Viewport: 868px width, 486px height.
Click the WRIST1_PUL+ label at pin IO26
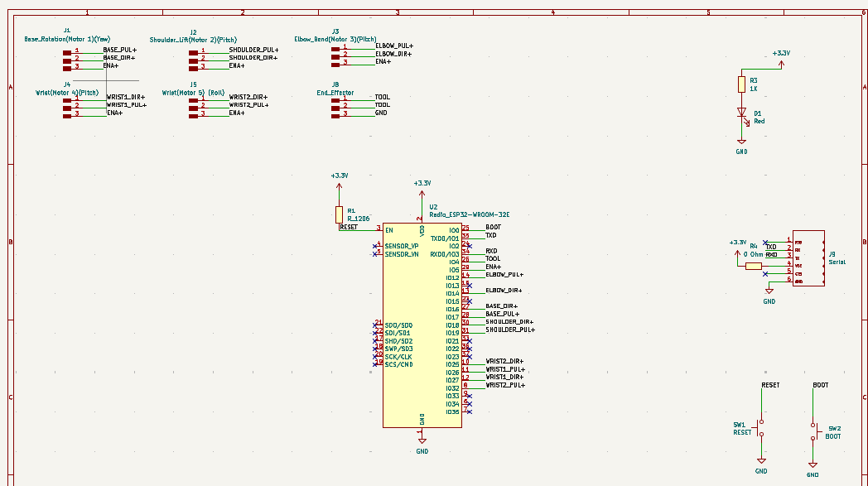[505, 369]
